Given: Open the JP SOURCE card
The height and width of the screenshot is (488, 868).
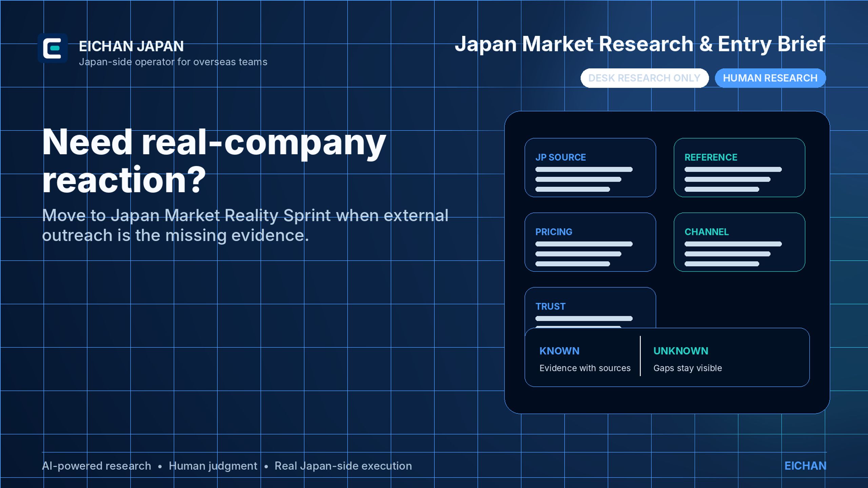Looking at the screenshot, I should 590,167.
